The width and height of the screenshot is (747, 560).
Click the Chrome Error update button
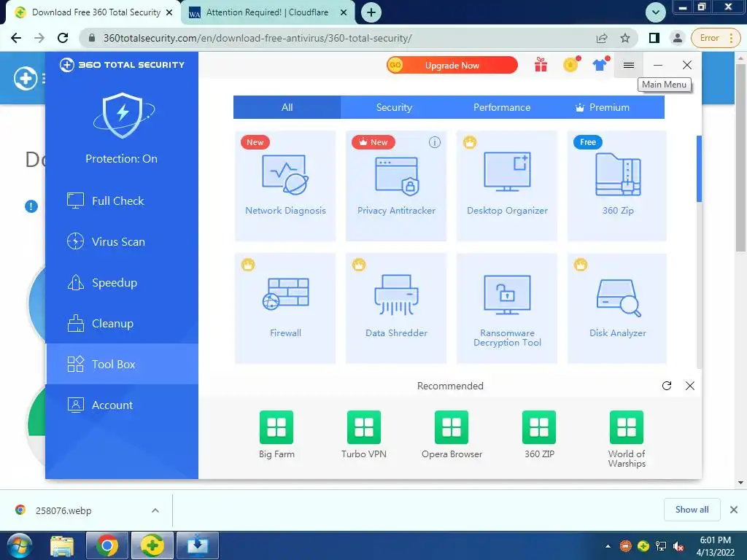(715, 38)
